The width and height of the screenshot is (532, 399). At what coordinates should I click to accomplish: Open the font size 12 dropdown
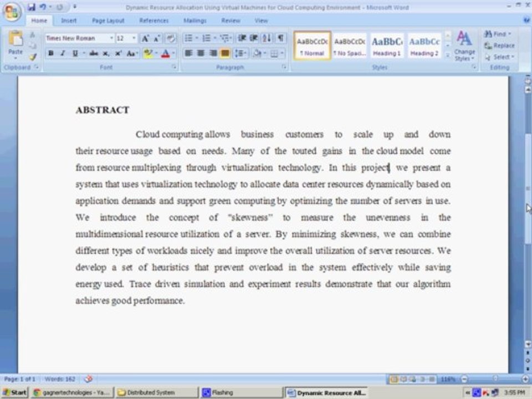(x=134, y=38)
